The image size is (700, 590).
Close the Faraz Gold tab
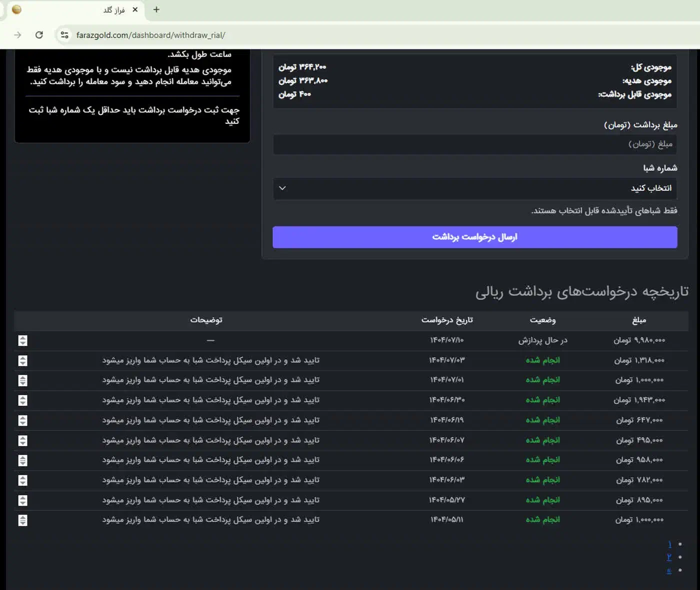(x=135, y=9)
